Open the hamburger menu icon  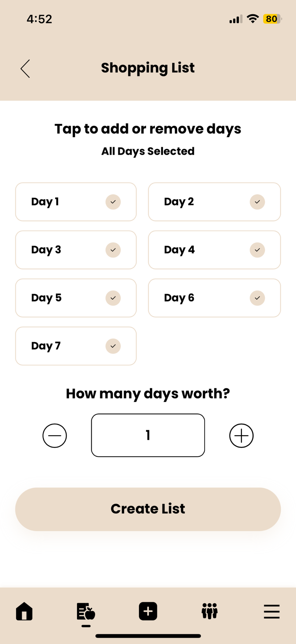[272, 611]
